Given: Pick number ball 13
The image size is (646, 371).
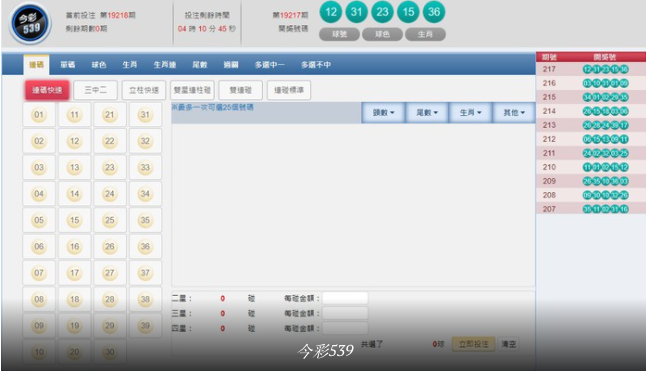Looking at the screenshot, I should click(74, 167).
